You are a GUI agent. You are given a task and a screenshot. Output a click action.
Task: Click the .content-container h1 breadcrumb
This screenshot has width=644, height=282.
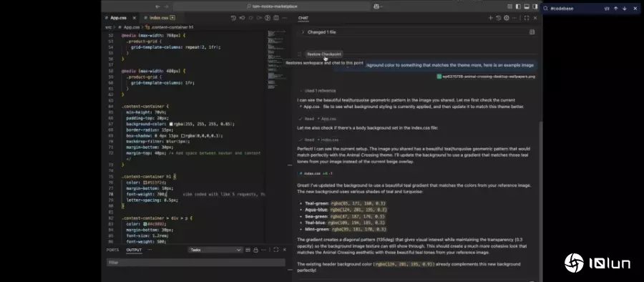tap(172, 27)
